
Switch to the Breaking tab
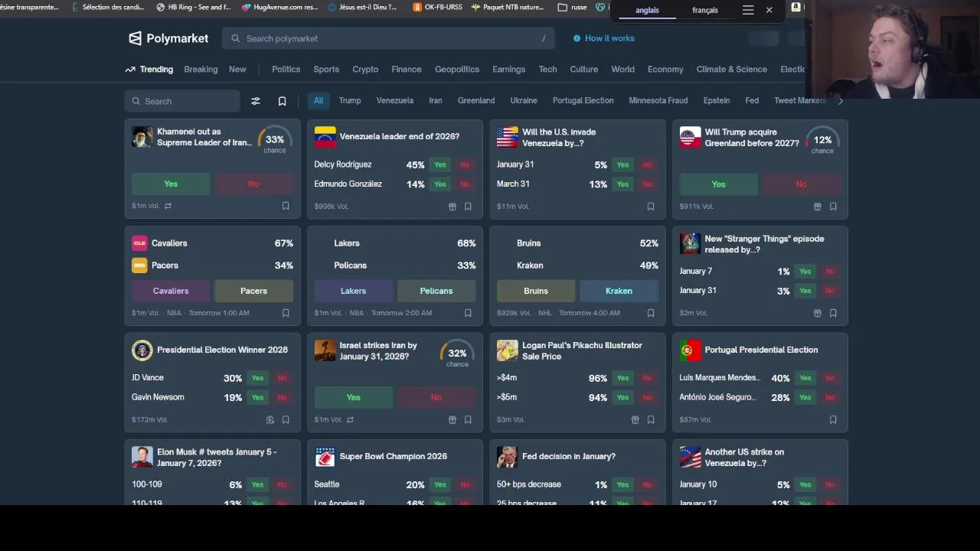coord(201,69)
